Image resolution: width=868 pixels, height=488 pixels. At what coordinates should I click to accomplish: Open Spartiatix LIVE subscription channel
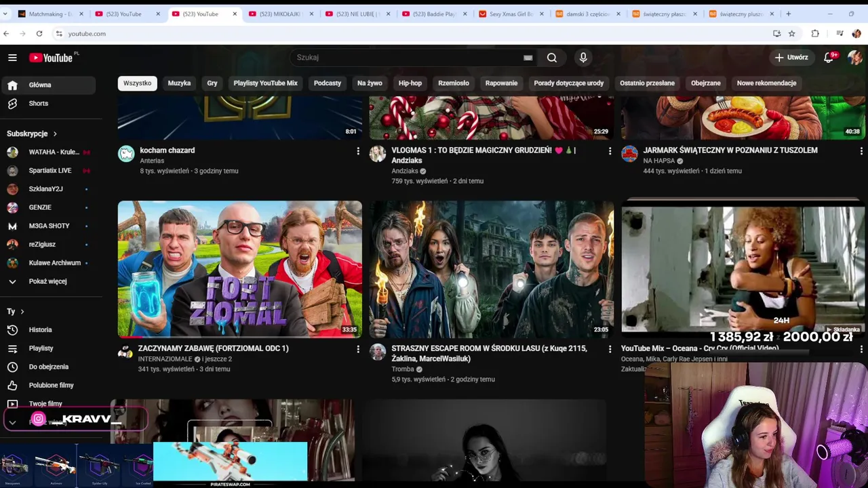(47, 170)
